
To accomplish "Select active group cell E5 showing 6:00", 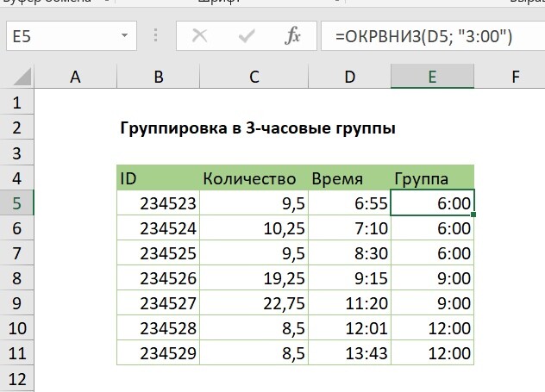I will click(432, 202).
